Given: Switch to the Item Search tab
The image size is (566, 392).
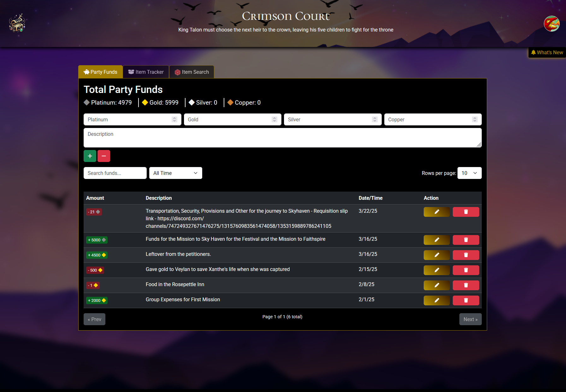Looking at the screenshot, I should tap(192, 72).
